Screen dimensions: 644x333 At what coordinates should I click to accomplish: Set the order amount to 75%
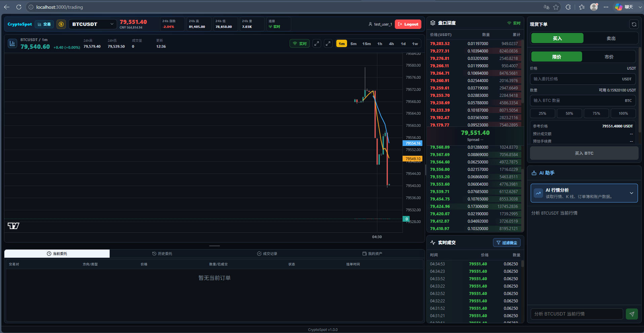click(x=596, y=113)
